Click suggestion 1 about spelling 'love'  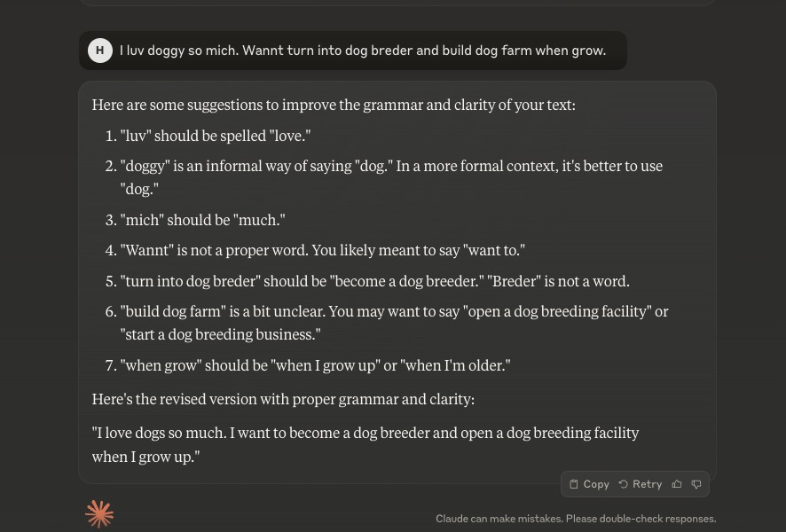(x=215, y=136)
